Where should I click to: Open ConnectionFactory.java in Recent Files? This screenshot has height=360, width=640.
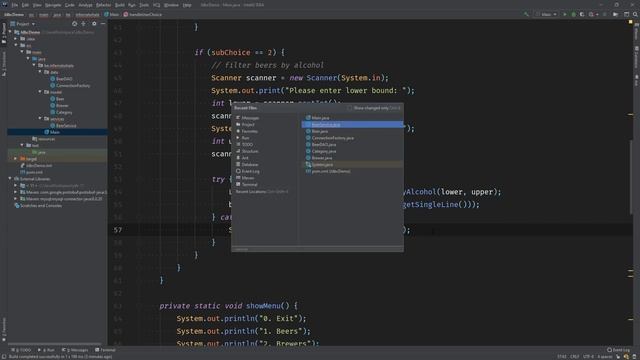[330, 138]
